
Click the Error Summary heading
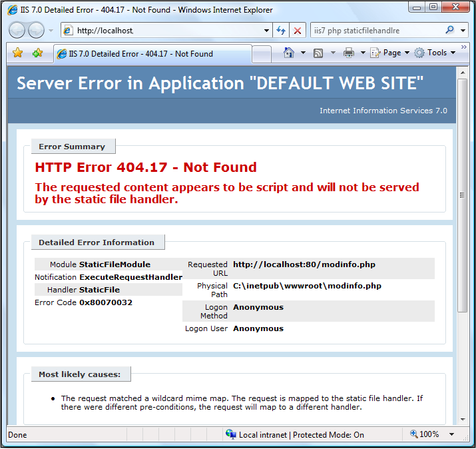coord(72,147)
